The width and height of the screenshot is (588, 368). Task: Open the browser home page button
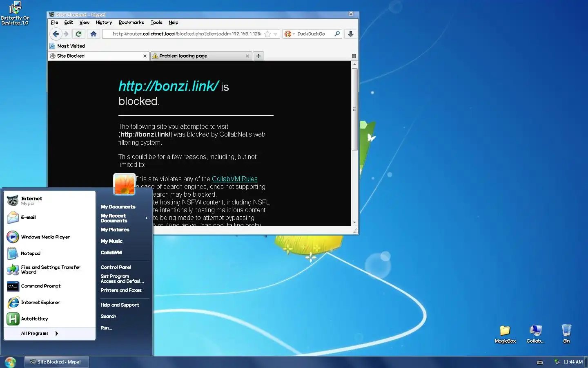[x=94, y=34]
